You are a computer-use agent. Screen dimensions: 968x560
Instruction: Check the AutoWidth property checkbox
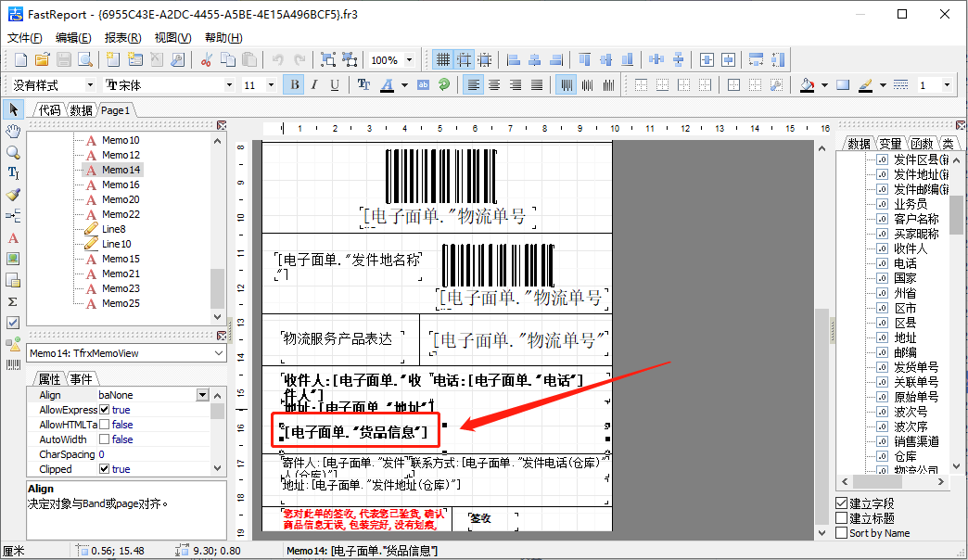click(105, 439)
